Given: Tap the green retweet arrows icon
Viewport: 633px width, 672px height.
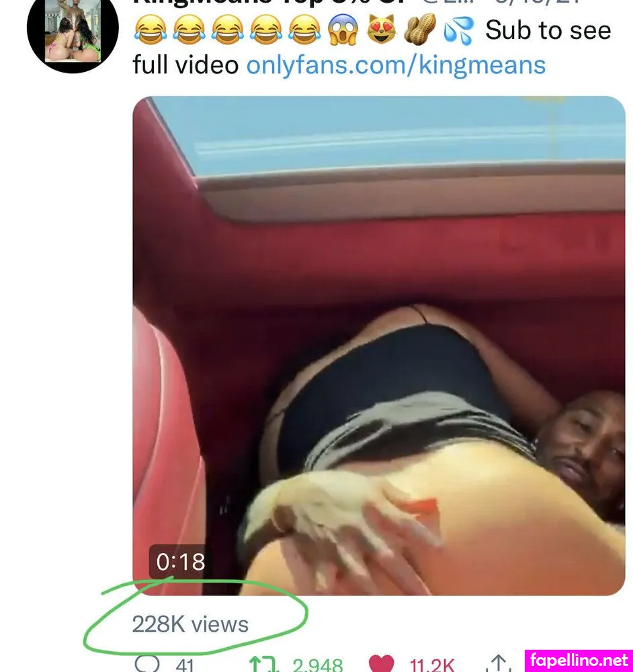Looking at the screenshot, I should [x=263, y=665].
